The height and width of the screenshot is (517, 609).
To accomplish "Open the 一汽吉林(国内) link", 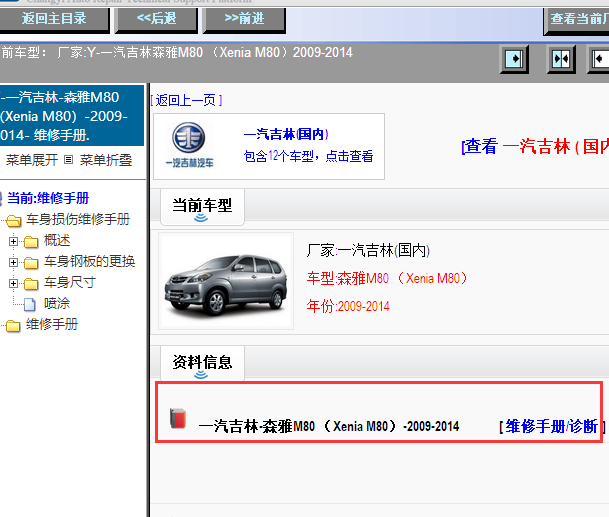I will pos(286,134).
